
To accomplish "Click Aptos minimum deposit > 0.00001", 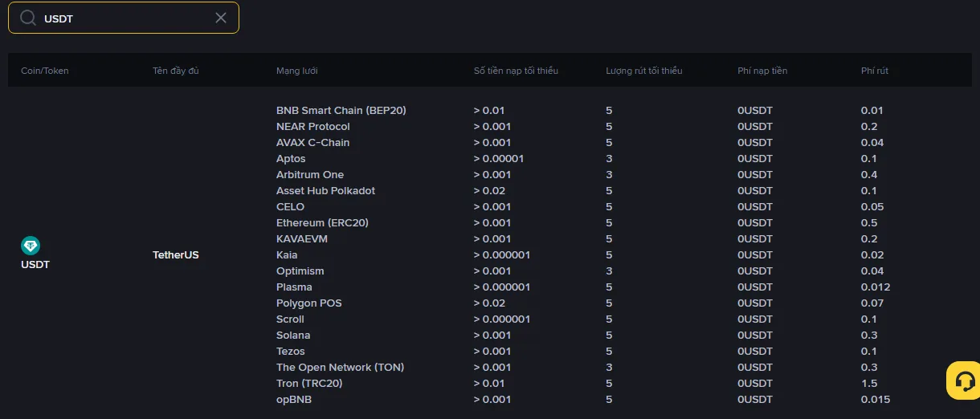I will [x=499, y=158].
